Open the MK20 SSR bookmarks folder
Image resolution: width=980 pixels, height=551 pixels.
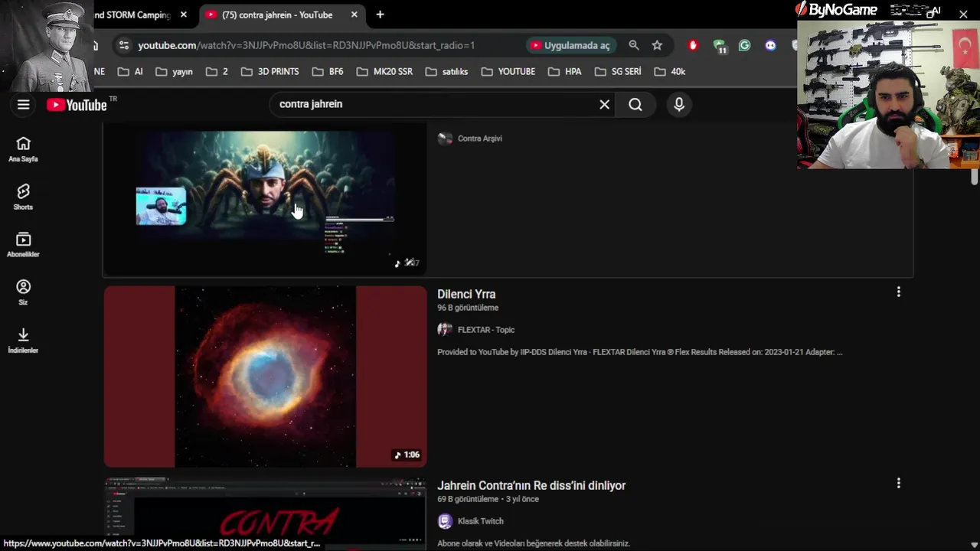point(384,71)
